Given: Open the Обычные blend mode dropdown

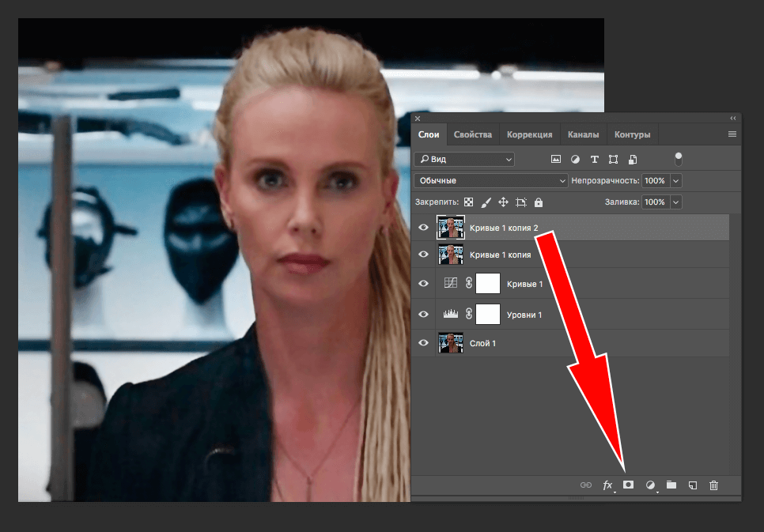Looking at the screenshot, I should point(490,180).
